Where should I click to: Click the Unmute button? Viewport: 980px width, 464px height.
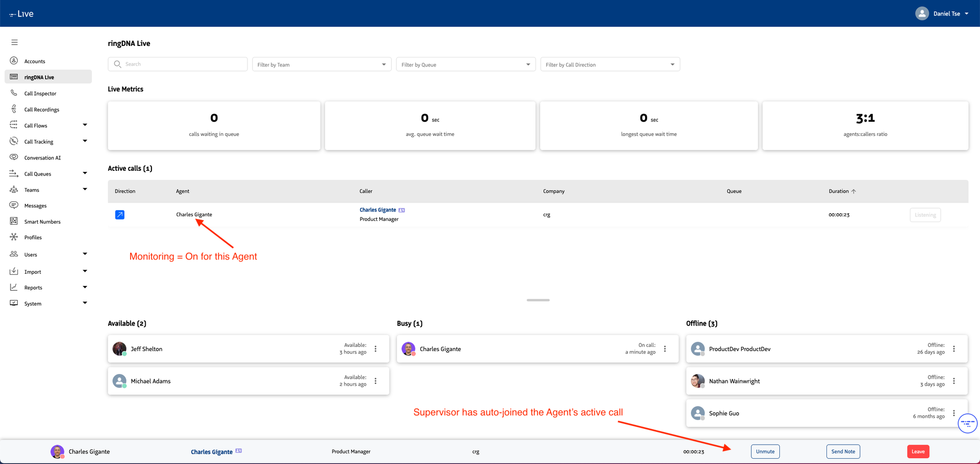(765, 451)
